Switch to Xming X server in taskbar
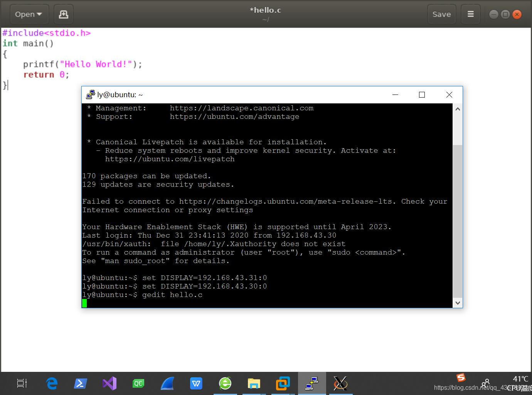This screenshot has width=532, height=395. 340,383
